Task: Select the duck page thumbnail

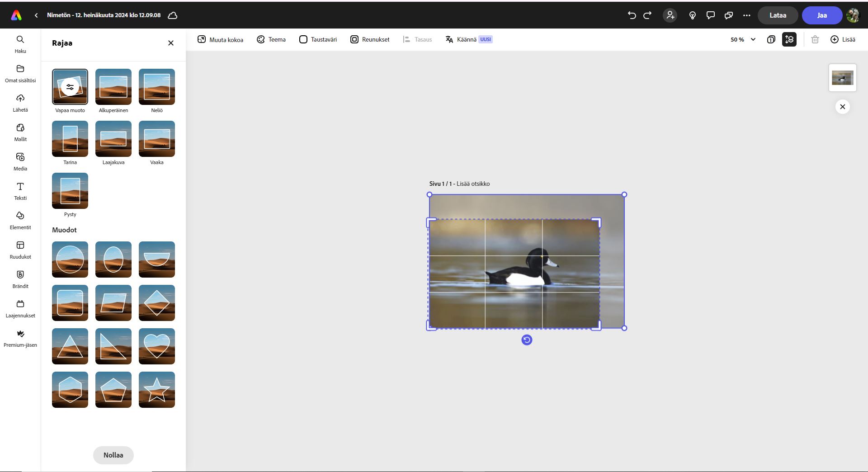Action: click(x=842, y=78)
